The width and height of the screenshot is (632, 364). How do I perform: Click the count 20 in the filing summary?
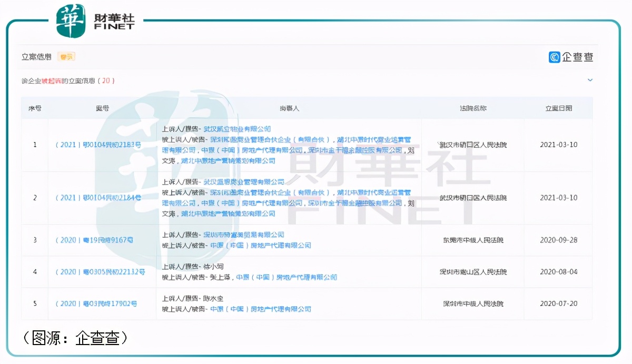(105, 81)
